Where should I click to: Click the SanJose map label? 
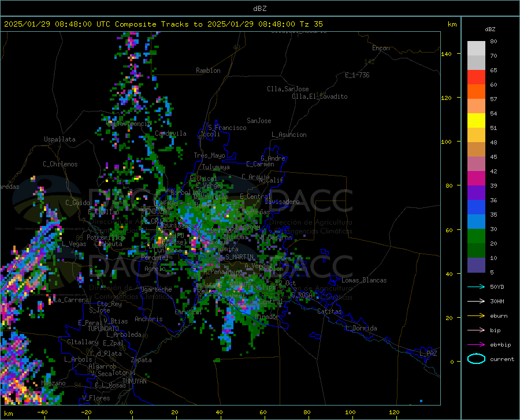259,121
